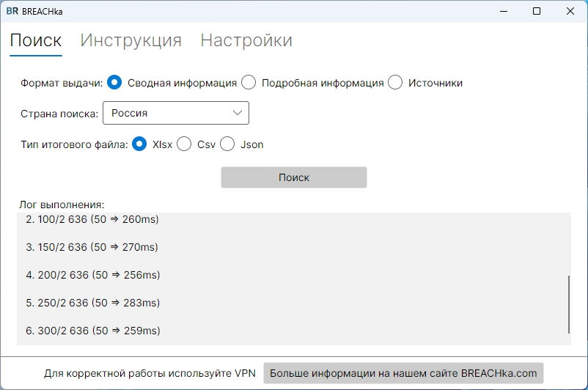Click the "Тип итогового файла:" label
Image resolution: width=588 pixels, height=390 pixels.
74,144
